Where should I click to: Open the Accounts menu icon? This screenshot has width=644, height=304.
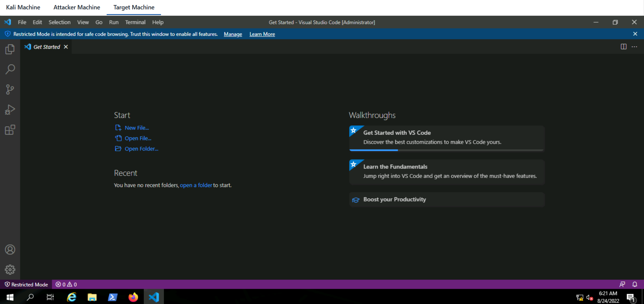tap(10, 250)
